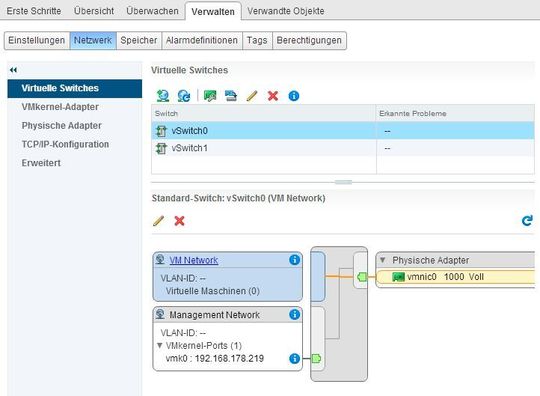Click the Add host networking icon

(163, 96)
